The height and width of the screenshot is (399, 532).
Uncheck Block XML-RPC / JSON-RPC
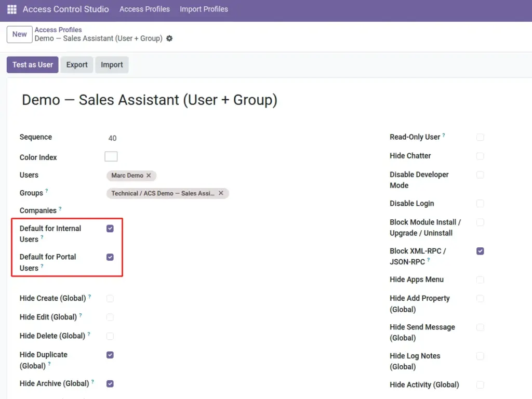point(480,251)
